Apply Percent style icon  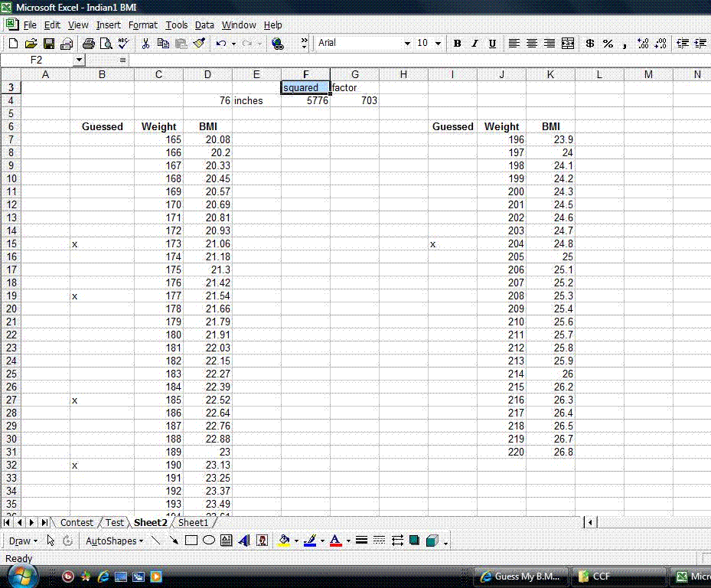point(608,44)
